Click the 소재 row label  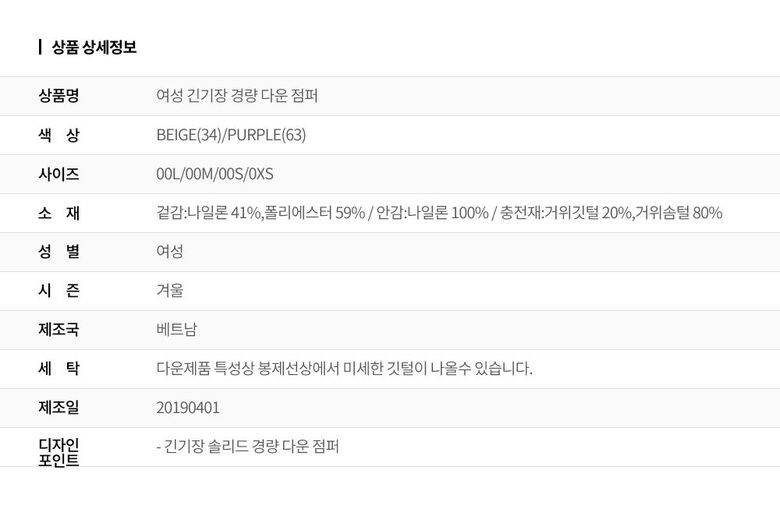pos(58,213)
